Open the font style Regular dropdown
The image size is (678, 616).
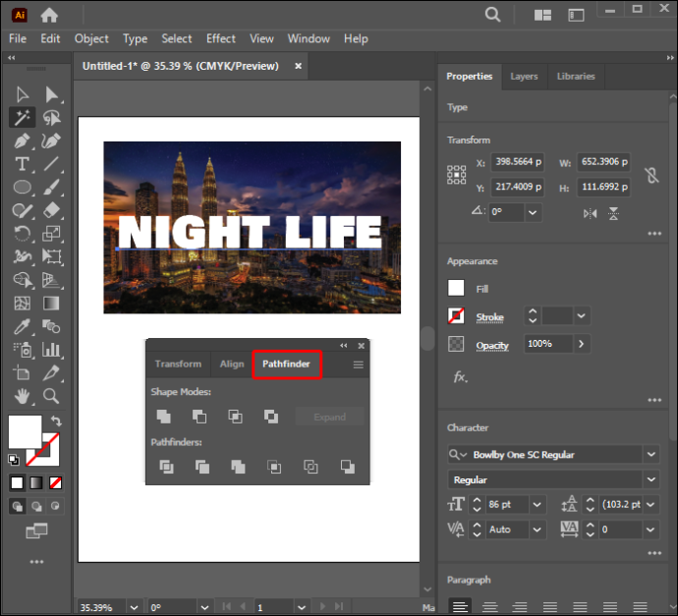pos(651,479)
